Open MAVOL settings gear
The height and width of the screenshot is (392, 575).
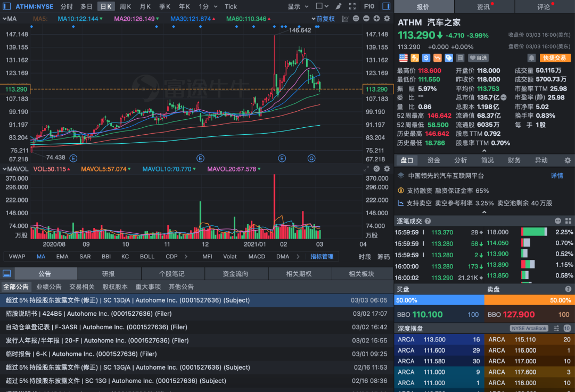pos(387,169)
